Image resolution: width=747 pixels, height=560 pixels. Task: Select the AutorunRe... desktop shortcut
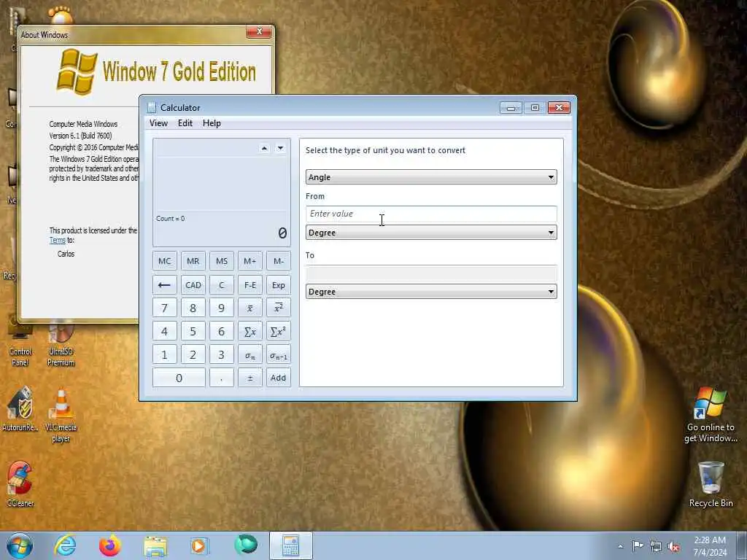click(x=20, y=409)
